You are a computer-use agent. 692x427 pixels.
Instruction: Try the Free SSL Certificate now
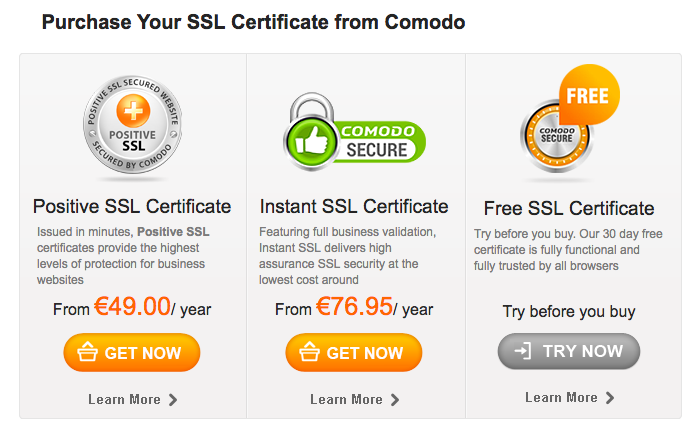(x=569, y=351)
